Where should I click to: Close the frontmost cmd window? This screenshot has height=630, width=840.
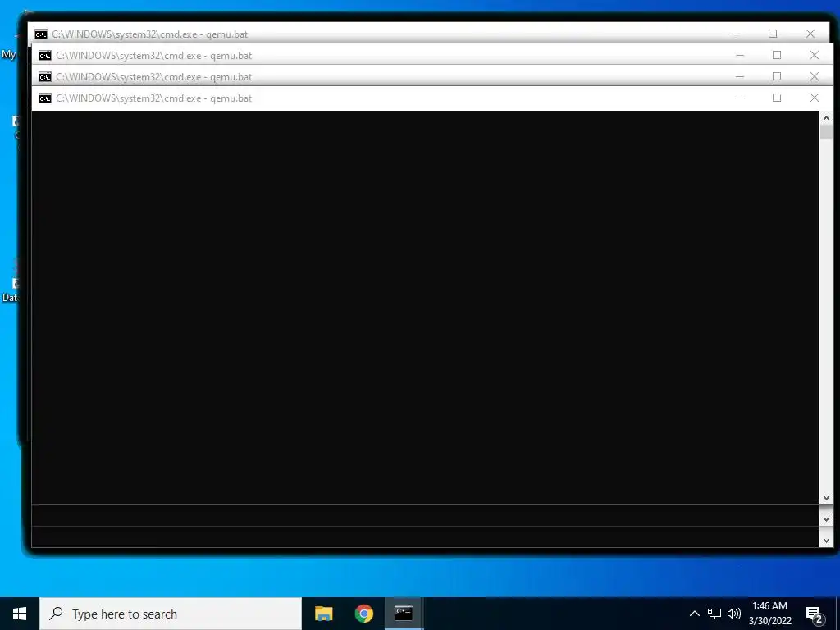click(815, 98)
